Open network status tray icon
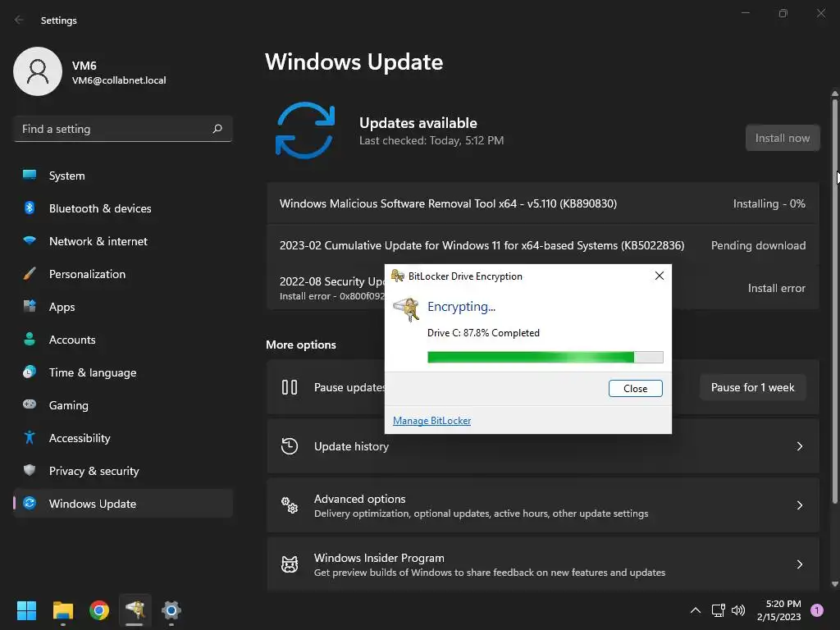The height and width of the screenshot is (630, 840). pyautogui.click(x=718, y=610)
